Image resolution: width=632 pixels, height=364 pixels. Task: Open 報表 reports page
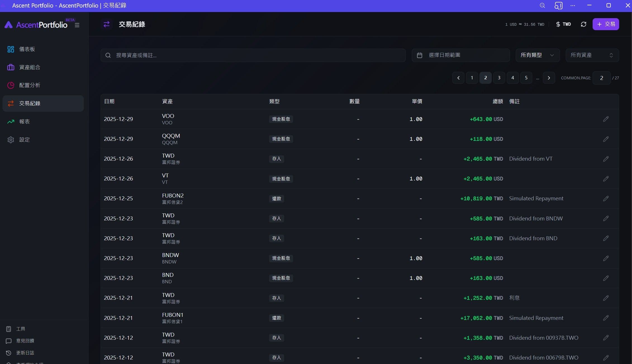[43, 122]
